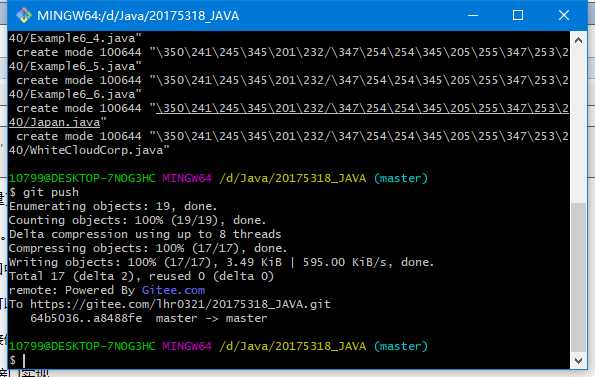595x377 pixels.
Task: Minimize the MINGW64 terminal window
Action: click(473, 15)
